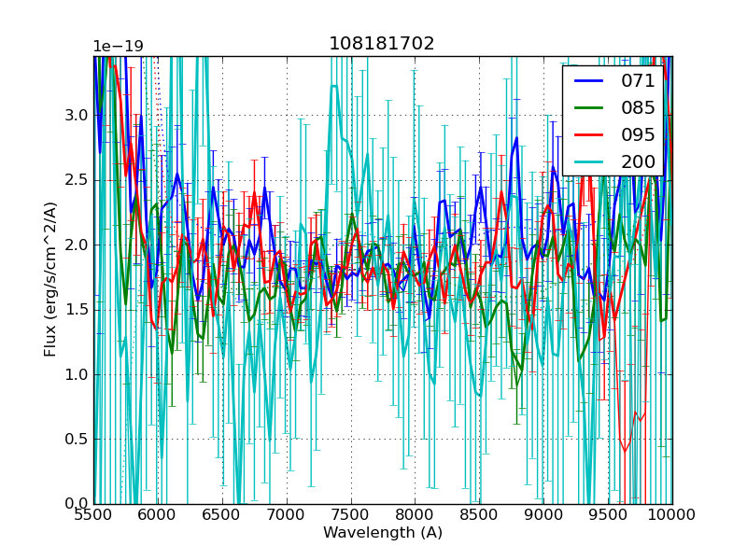Image resolution: width=747 pixels, height=560 pixels.
Task: Select the green 085 line swatch in legend
Action: [x=588, y=108]
